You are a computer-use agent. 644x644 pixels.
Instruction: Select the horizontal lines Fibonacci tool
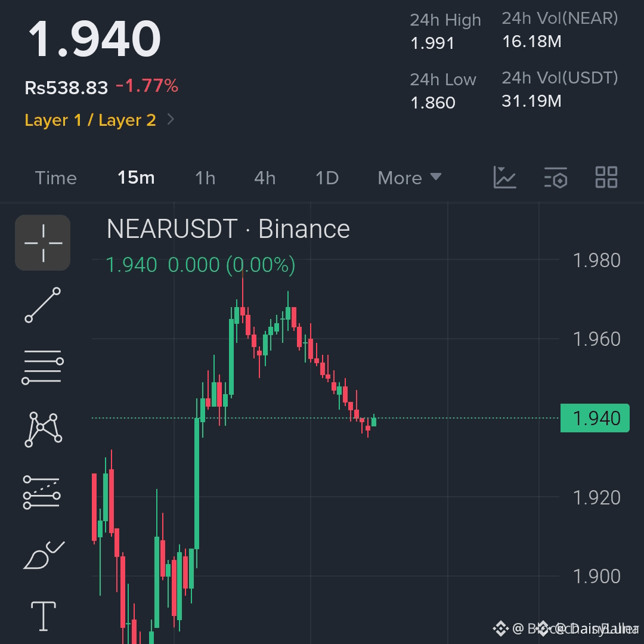coord(43,367)
